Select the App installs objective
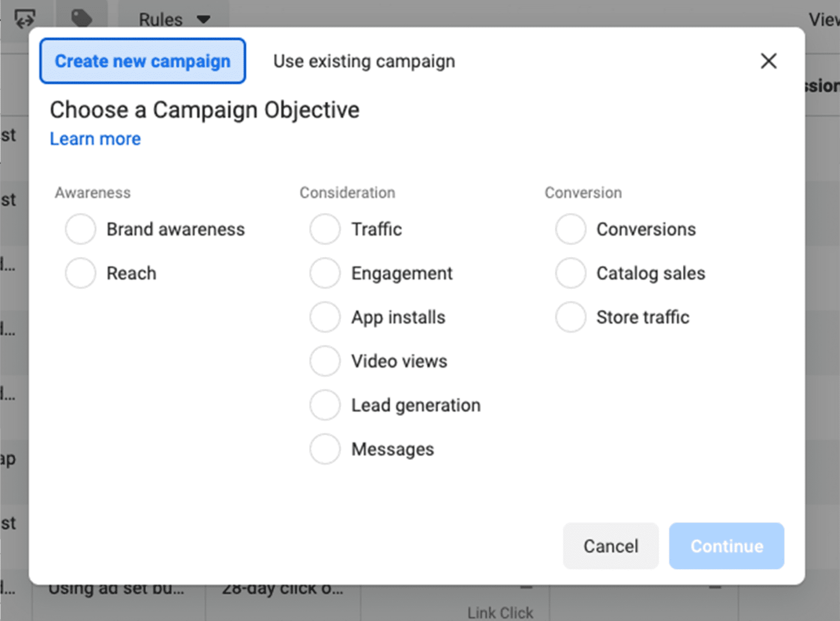 [325, 317]
